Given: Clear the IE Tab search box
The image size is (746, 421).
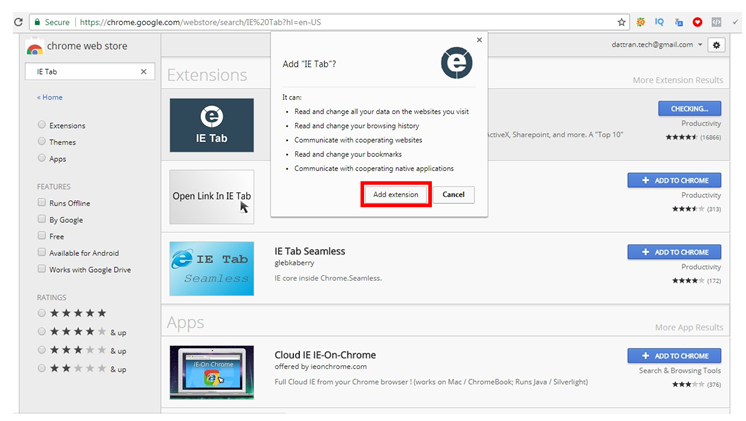Looking at the screenshot, I should (x=143, y=71).
